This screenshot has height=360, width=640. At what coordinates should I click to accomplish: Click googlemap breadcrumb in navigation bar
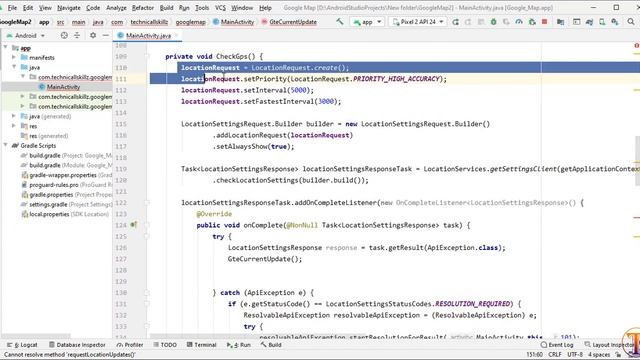pyautogui.click(x=190, y=22)
